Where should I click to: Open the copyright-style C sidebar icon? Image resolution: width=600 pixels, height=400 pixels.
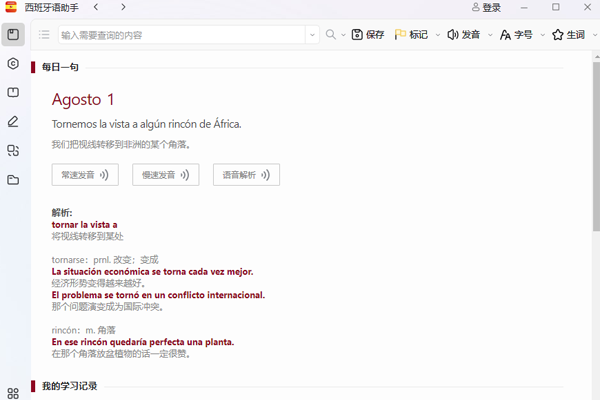coord(13,64)
